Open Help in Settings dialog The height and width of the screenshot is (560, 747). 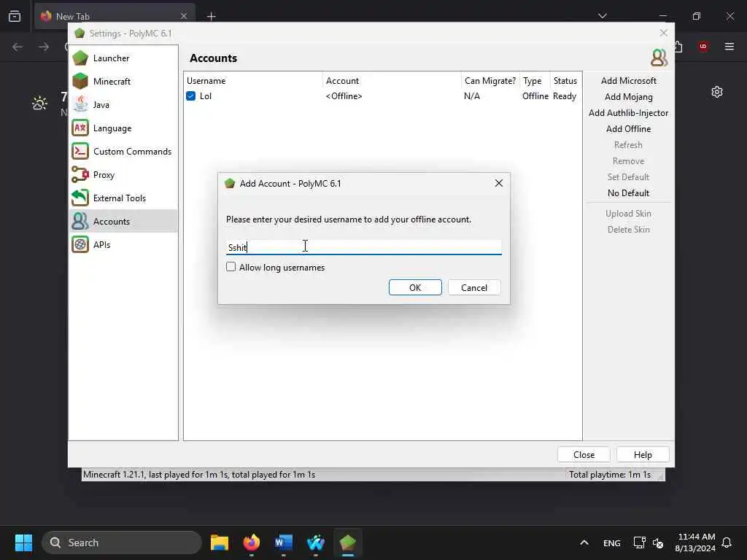tap(643, 455)
